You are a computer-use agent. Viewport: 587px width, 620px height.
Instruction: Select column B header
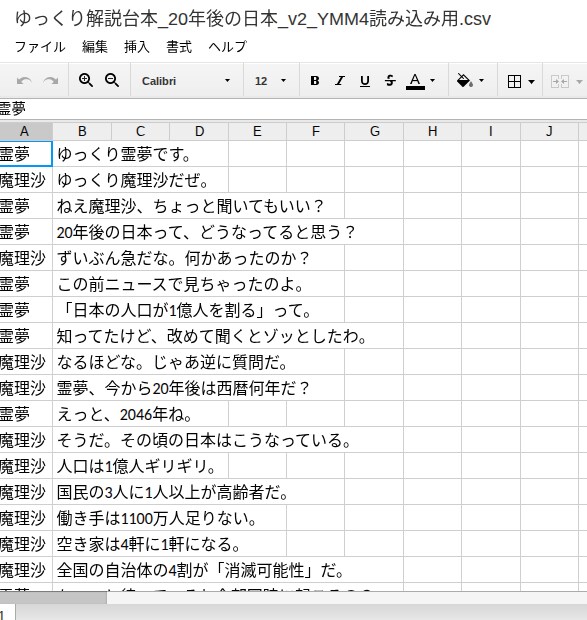click(82, 131)
